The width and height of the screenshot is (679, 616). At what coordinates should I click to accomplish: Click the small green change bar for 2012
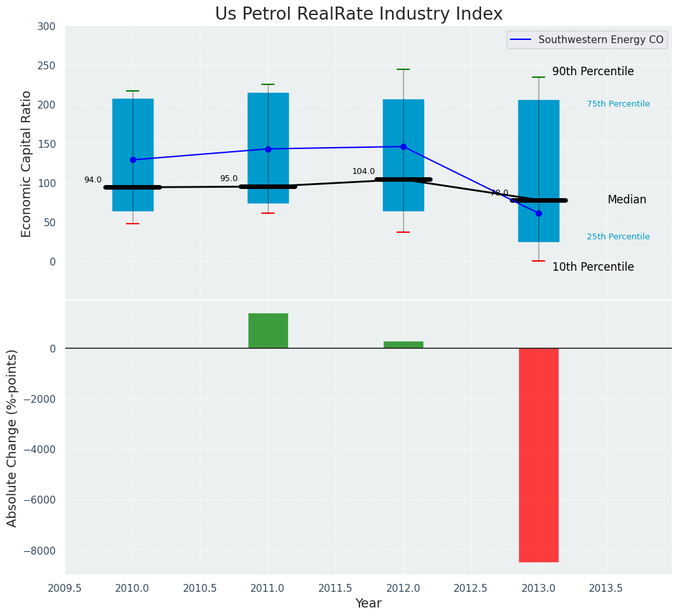(x=403, y=345)
